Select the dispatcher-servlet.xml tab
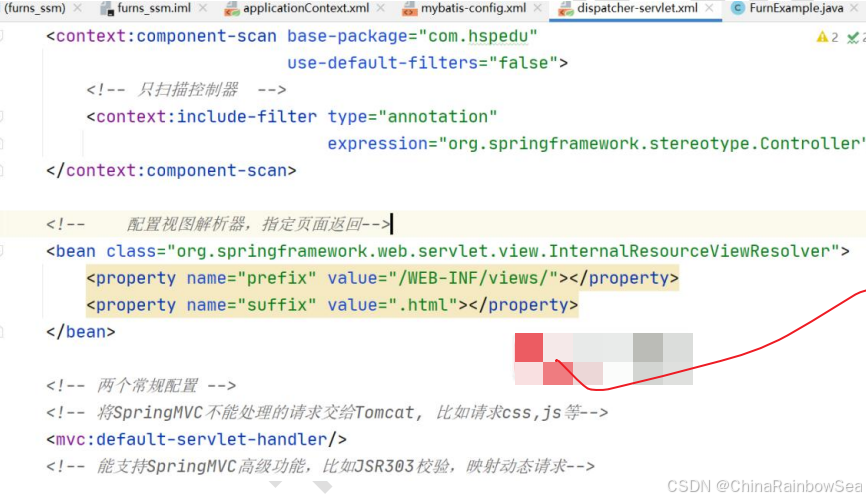The image size is (866, 501). tap(629, 8)
